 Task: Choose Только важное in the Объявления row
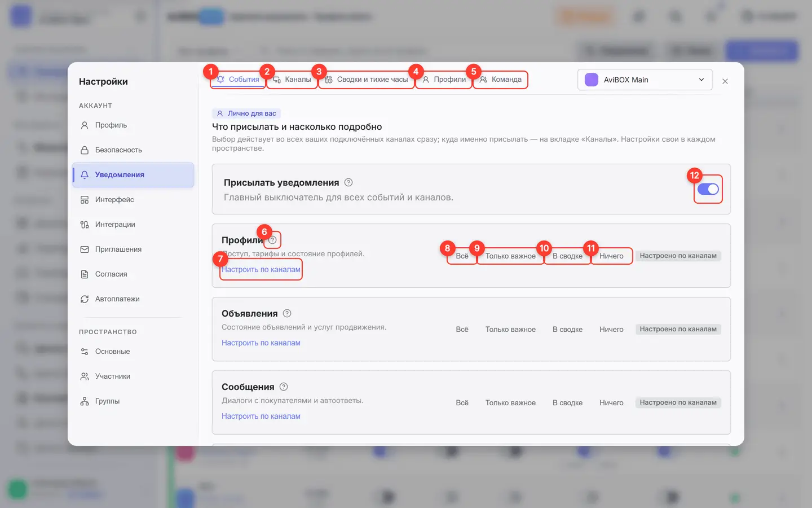point(511,330)
